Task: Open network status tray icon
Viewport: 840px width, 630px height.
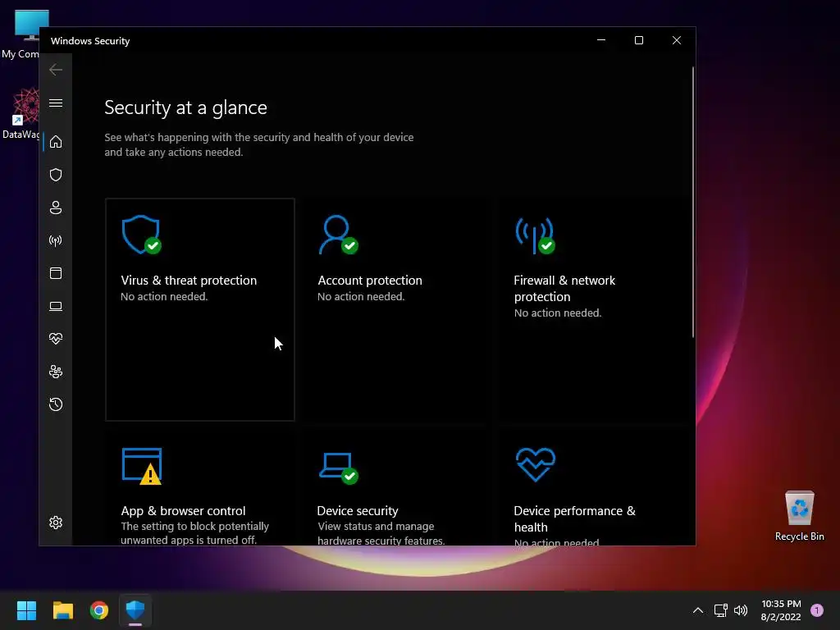Action: 720,610
